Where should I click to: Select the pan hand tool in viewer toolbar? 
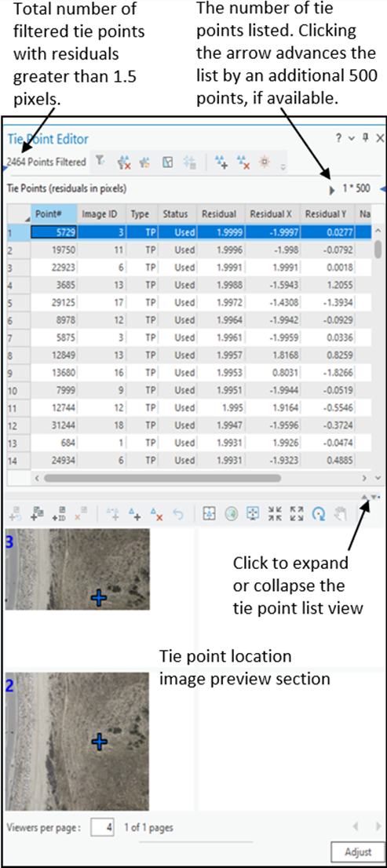pyautogui.click(x=340, y=515)
